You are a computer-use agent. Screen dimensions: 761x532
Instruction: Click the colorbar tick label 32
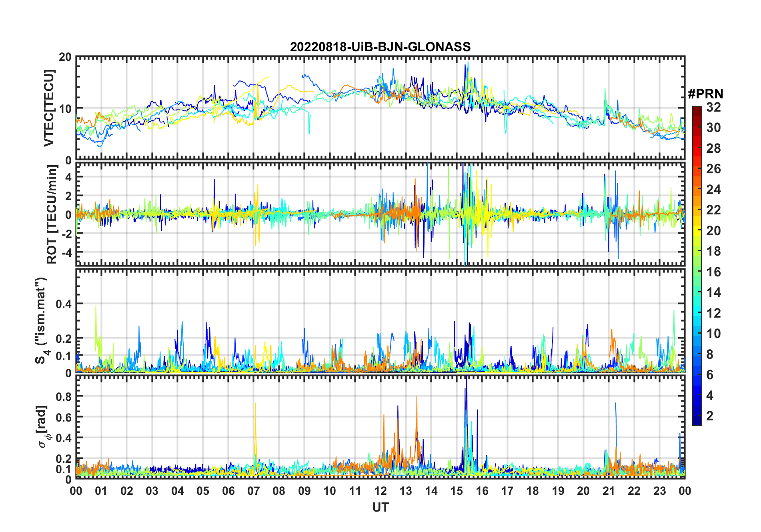pos(713,107)
